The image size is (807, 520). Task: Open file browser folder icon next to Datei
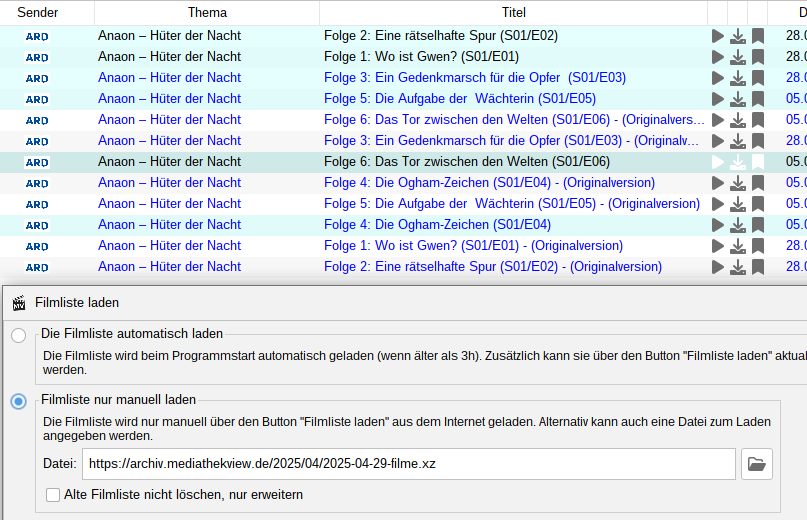(757, 464)
